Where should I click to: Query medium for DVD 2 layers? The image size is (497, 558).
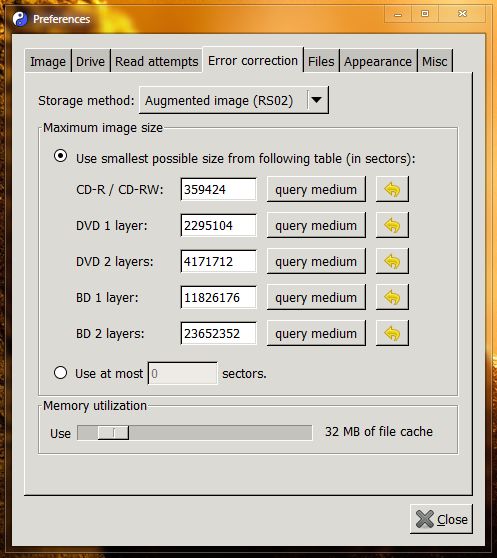click(316, 261)
